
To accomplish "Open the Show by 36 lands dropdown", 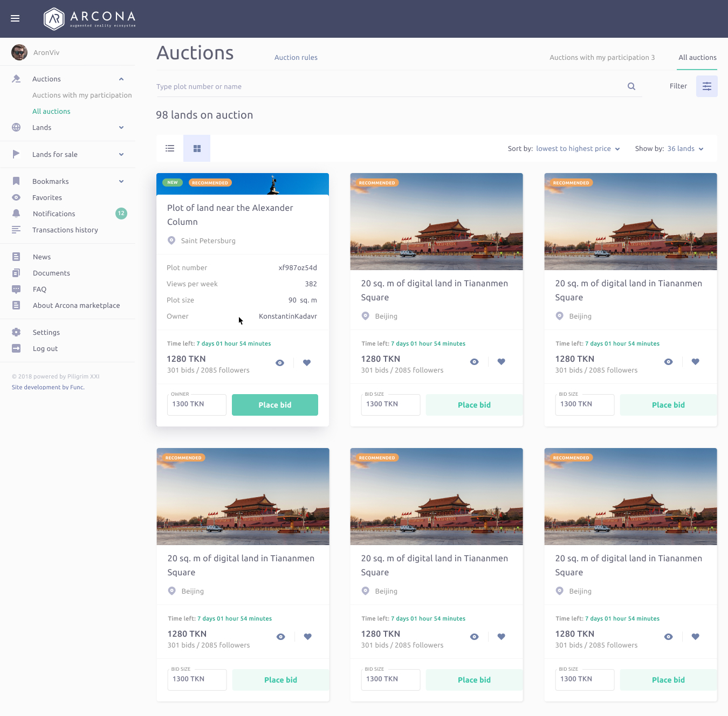I will click(685, 149).
